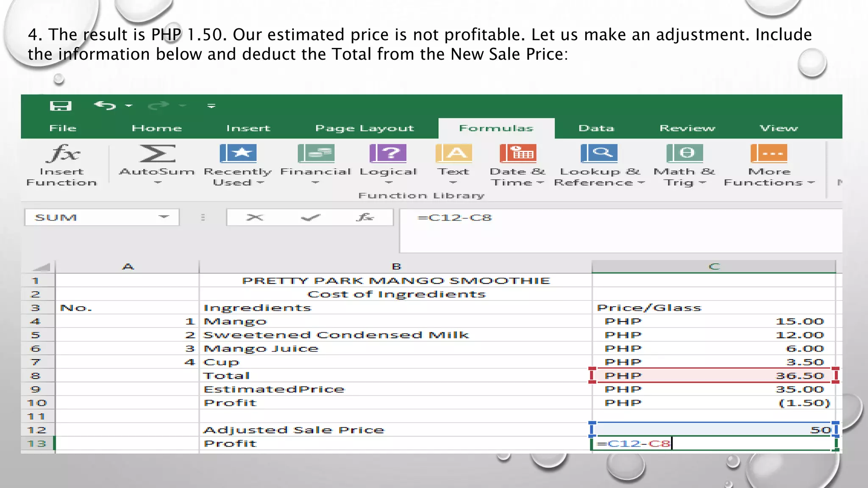Open the Customize Quick Access Toolbar menu
Screen dimensions: 868x488
[x=211, y=105]
